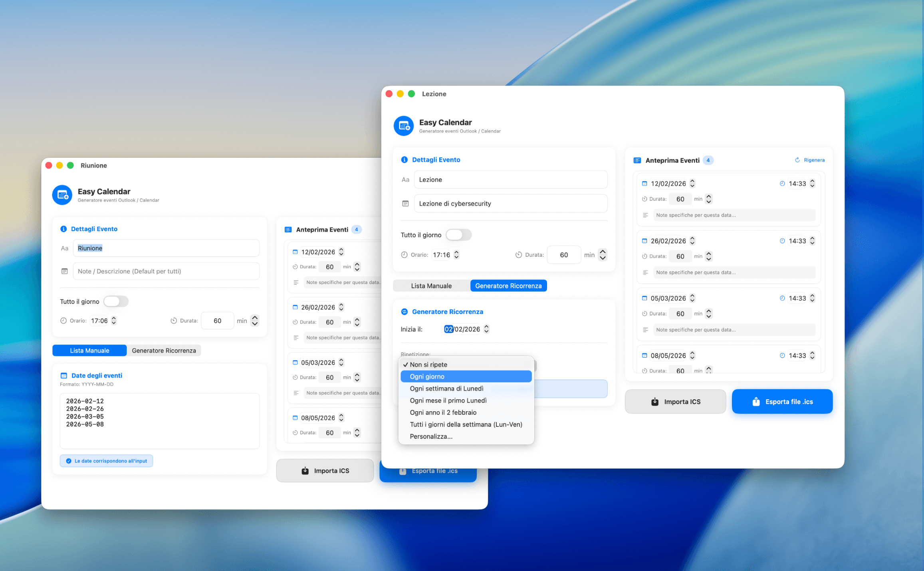The height and width of the screenshot is (571, 924).
Task: Select Non si ripete option
Action: point(466,365)
